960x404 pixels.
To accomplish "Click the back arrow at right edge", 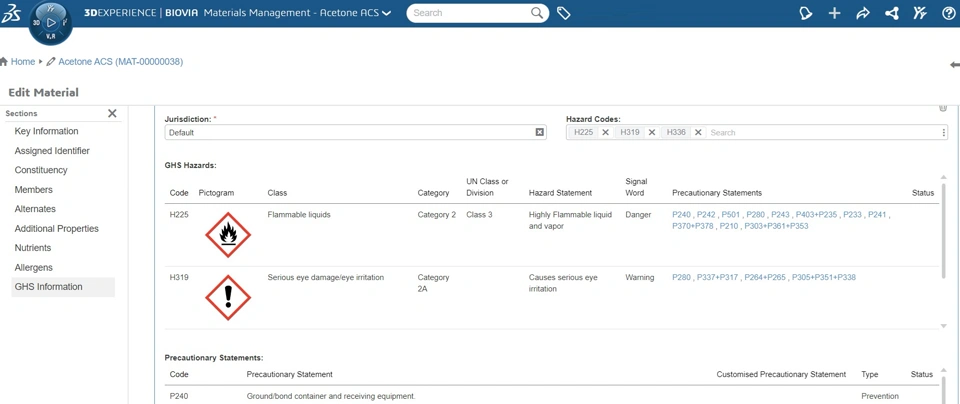I will tap(954, 65).
